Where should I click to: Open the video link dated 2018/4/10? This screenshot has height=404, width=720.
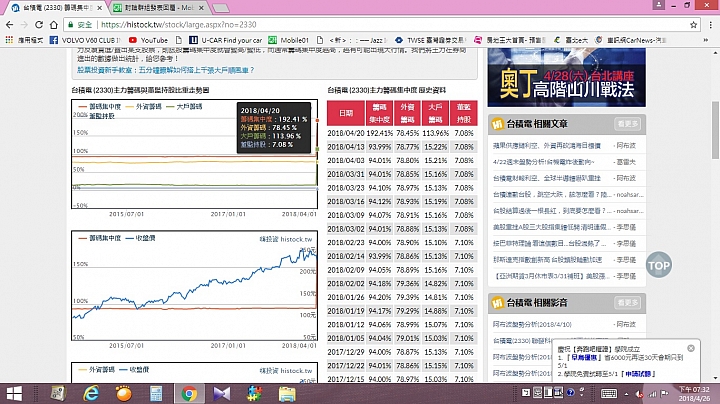click(532, 324)
